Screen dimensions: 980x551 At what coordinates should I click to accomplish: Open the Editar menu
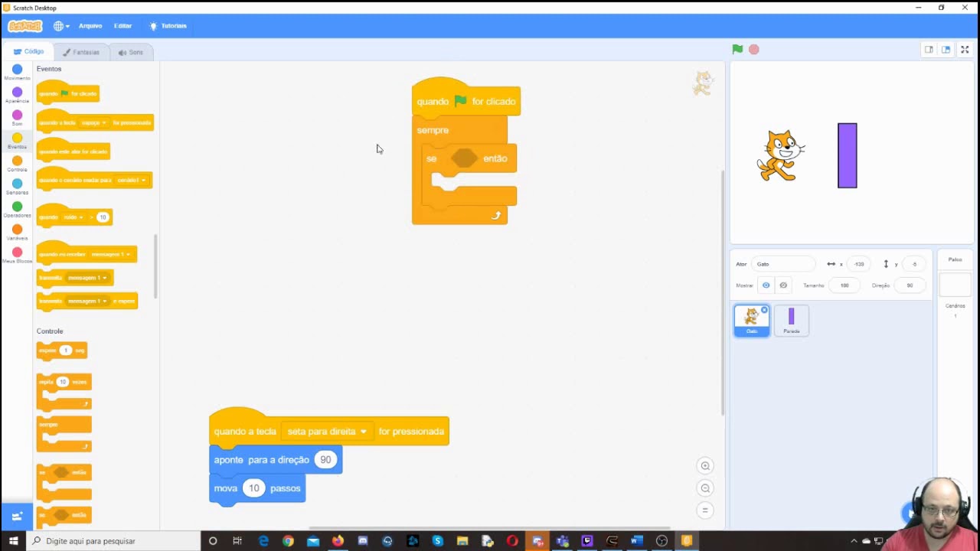point(122,26)
